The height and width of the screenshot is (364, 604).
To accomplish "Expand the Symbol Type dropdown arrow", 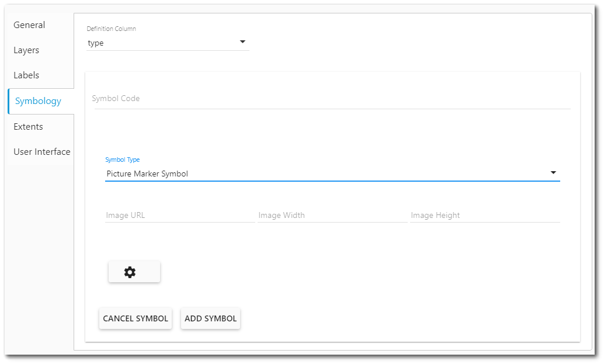I will coord(553,173).
